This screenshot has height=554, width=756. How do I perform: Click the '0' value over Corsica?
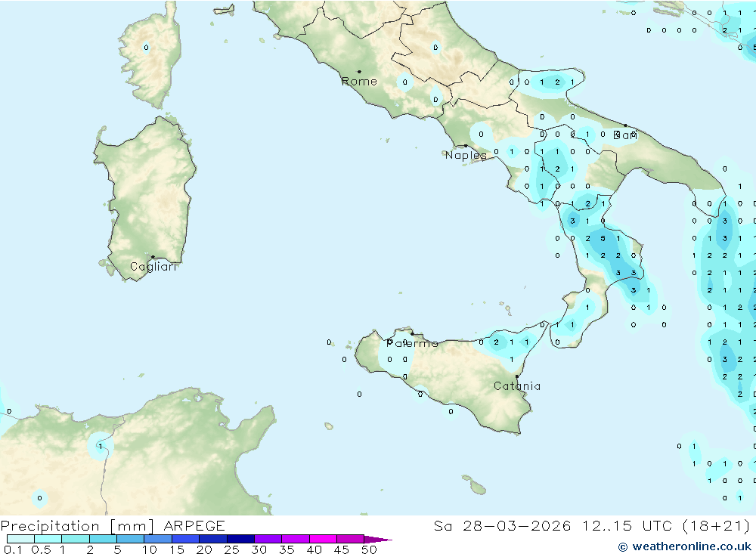point(146,48)
